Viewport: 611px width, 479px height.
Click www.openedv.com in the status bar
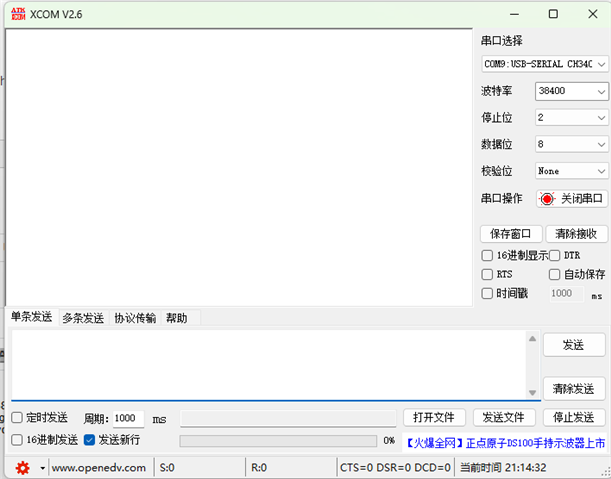click(99, 468)
